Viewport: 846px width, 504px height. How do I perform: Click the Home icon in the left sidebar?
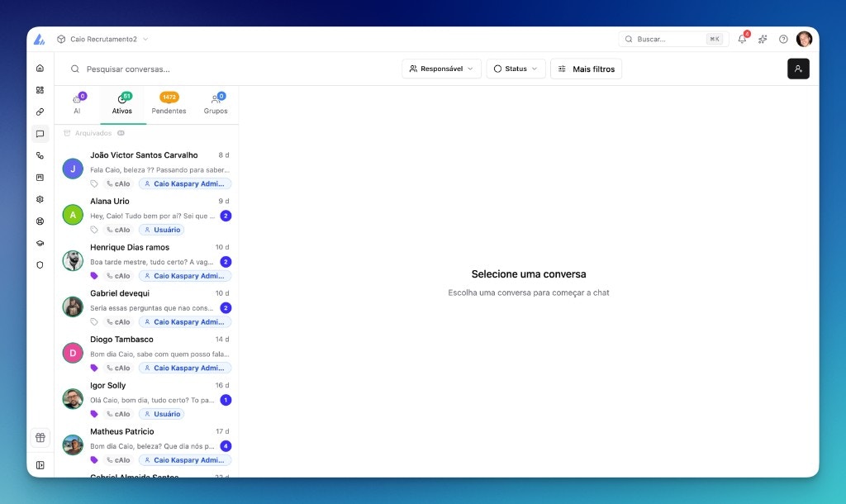click(40, 67)
